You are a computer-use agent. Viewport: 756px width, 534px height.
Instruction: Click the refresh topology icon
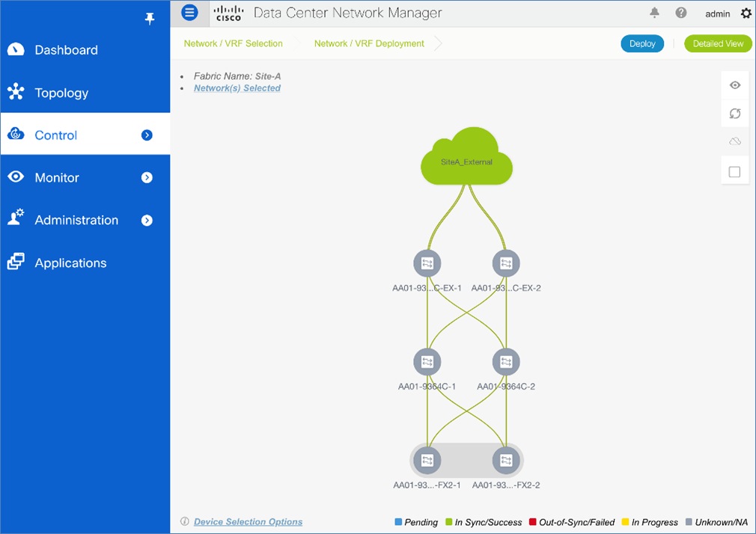tap(735, 113)
